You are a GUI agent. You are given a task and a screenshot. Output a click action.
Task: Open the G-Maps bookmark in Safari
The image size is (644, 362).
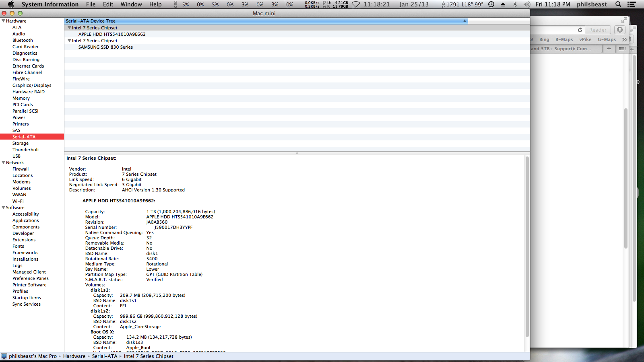point(607,39)
